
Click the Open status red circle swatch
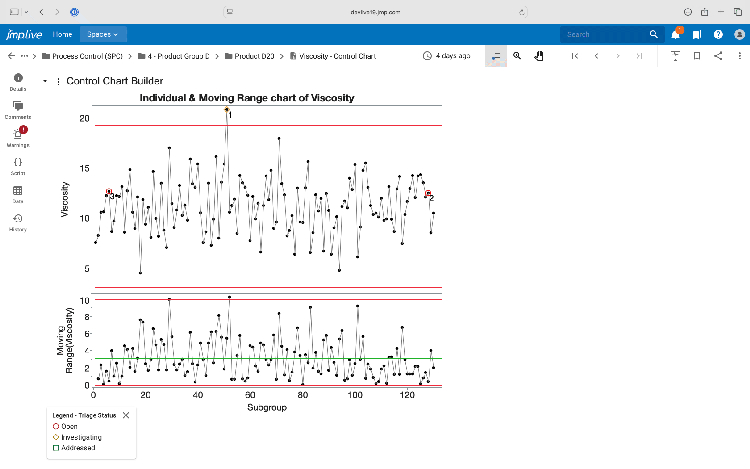pos(55,426)
